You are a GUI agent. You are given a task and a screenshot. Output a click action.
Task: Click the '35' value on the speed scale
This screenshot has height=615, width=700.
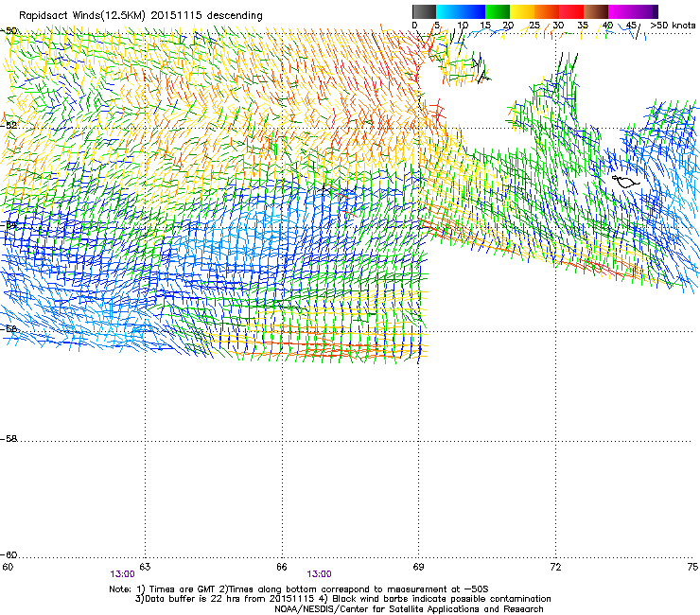pyautogui.click(x=583, y=26)
